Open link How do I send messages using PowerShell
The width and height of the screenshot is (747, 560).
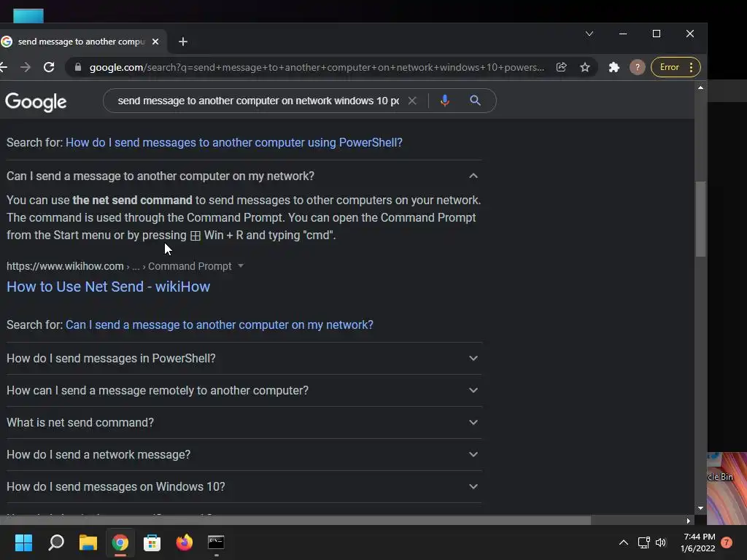point(234,142)
